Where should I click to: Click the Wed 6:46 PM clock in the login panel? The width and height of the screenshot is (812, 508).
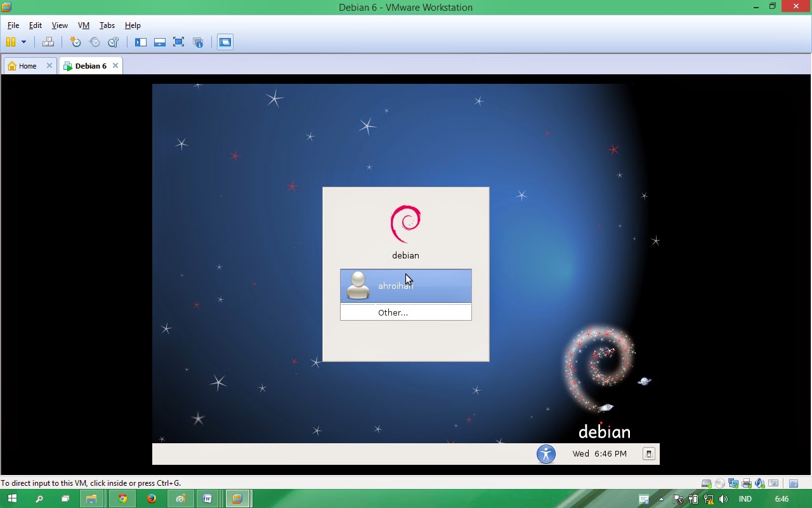pos(599,454)
